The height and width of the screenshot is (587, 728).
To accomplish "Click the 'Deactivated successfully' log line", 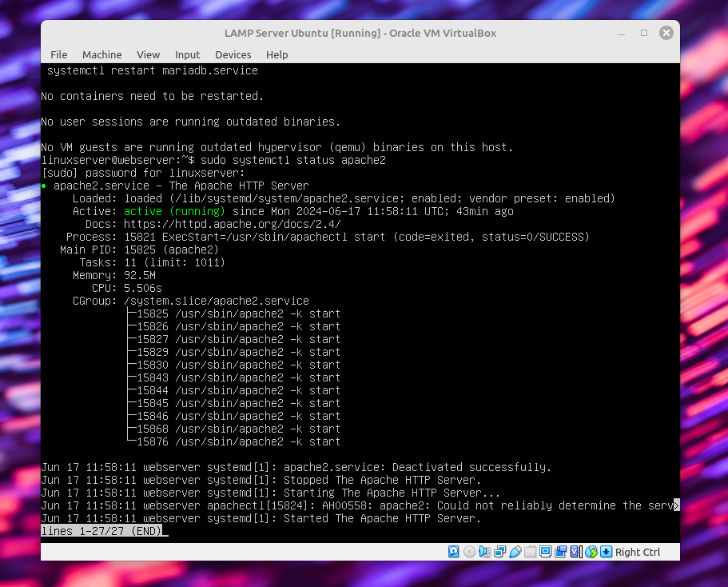I will click(296, 467).
